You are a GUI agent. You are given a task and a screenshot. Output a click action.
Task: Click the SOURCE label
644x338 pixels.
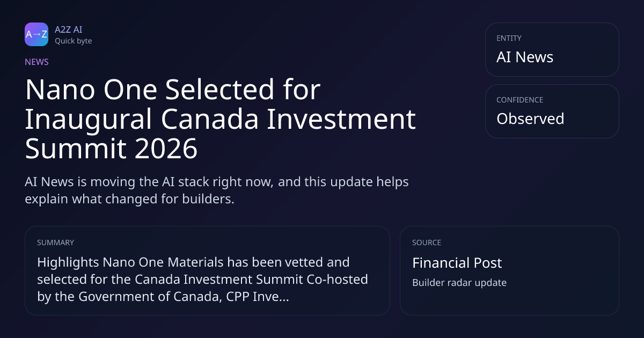pos(426,243)
